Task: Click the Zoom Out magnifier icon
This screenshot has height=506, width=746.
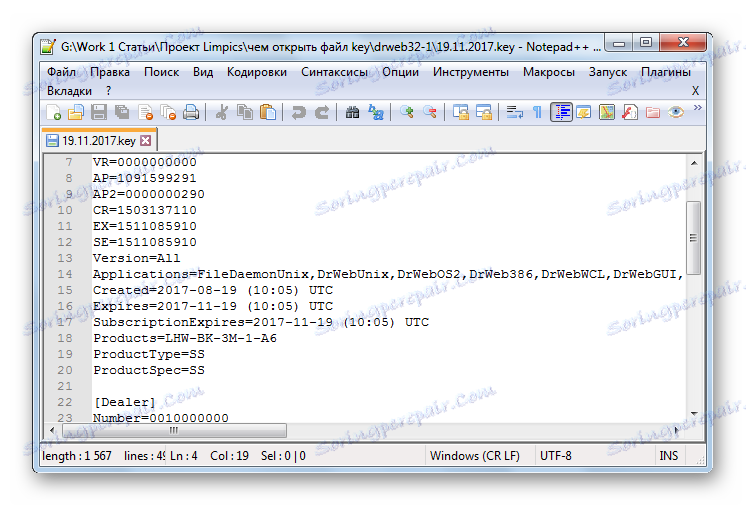Action: click(430, 113)
